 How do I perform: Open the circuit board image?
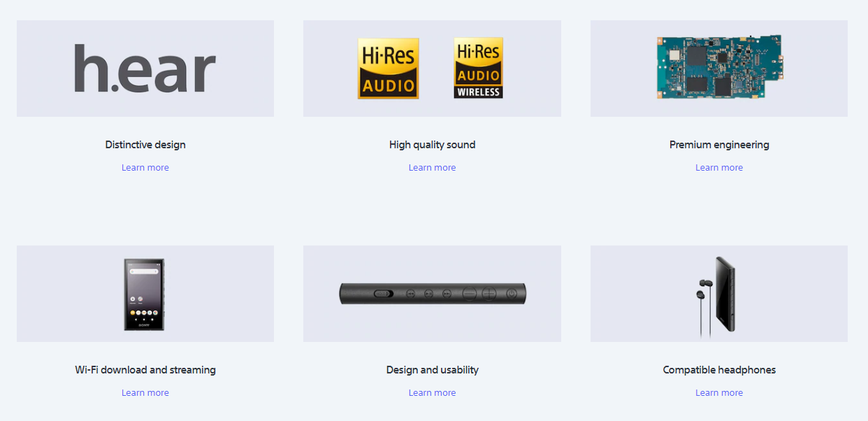click(718, 67)
